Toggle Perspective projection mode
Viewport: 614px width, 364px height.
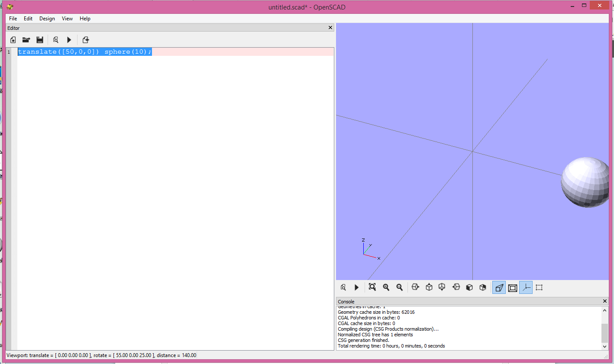(x=499, y=287)
